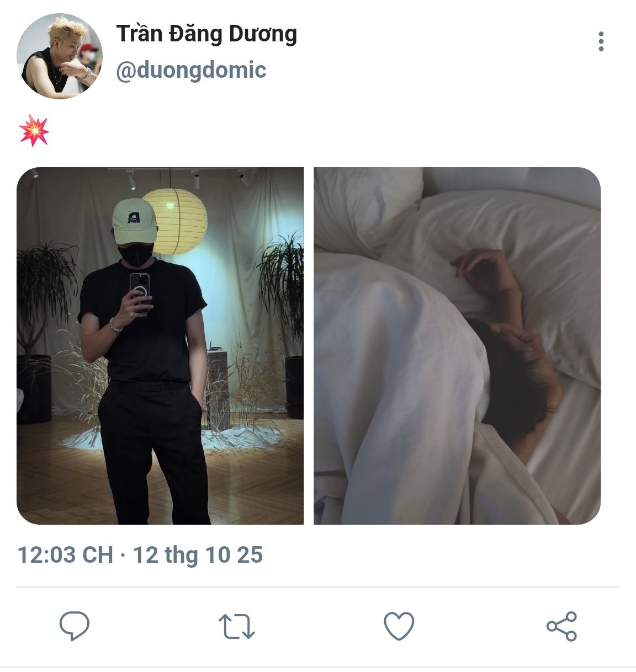Screen dimensions: 636x672
Task: Click the collision emoji in the post
Action: (34, 131)
